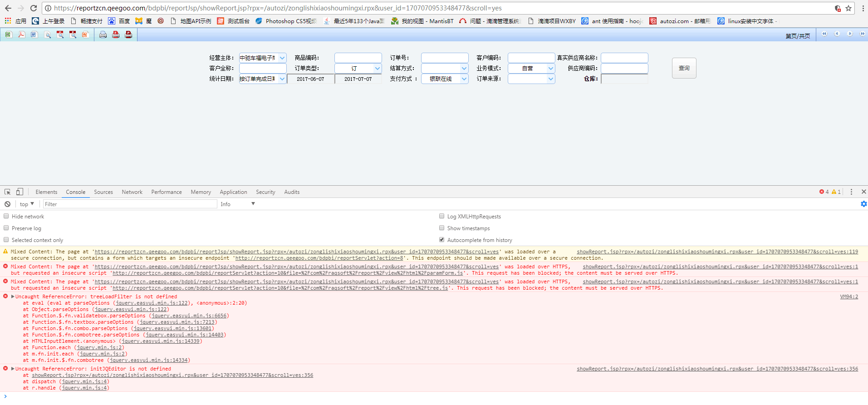The height and width of the screenshot is (405, 868).
Task: Click the 订单号 input field
Action: tap(444, 58)
